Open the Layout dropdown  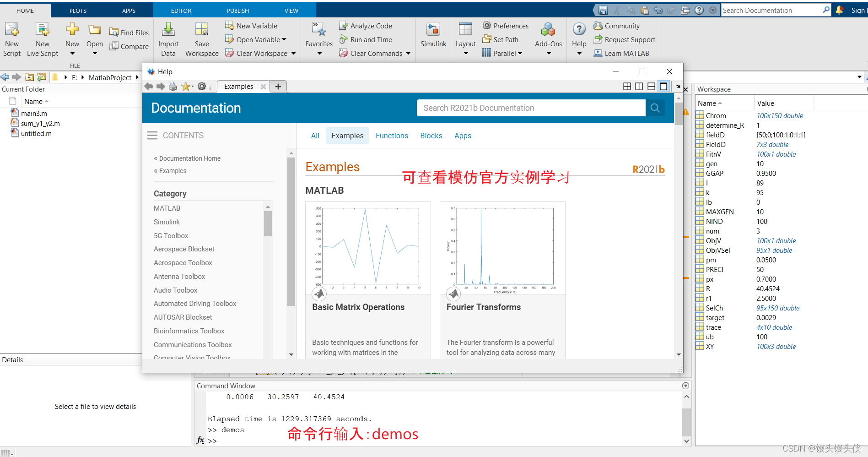coord(466,54)
